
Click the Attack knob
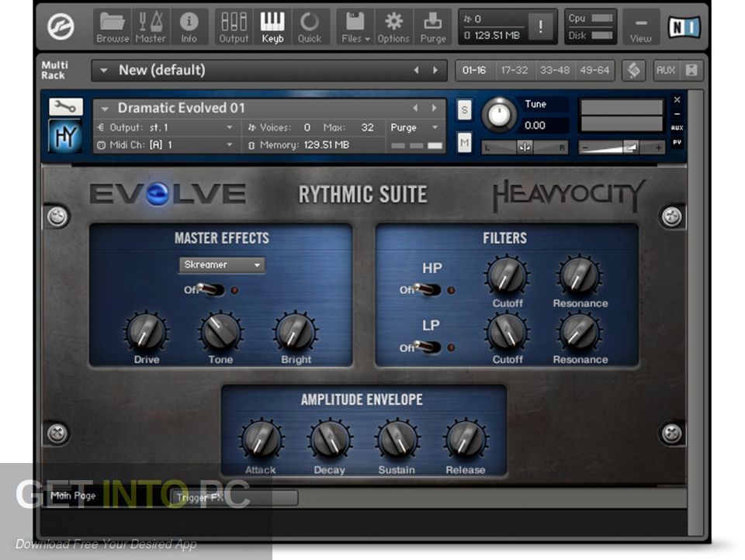(261, 440)
